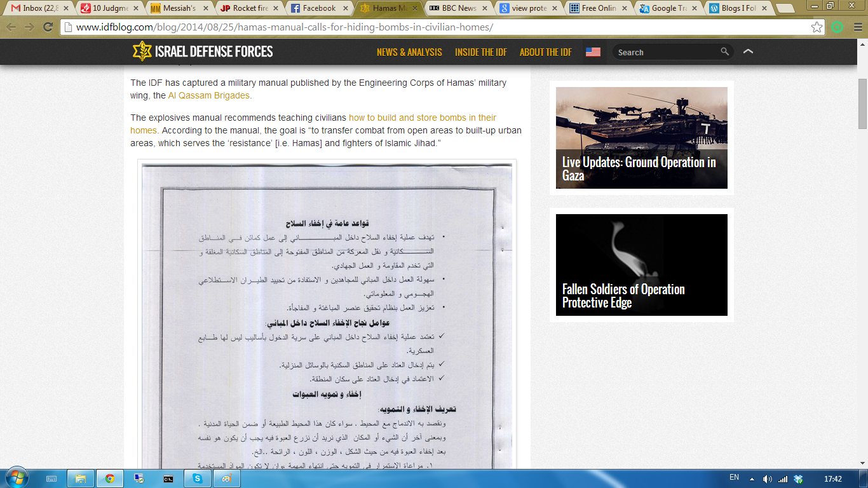
Task: Collapse the header using the up chevron
Action: point(748,52)
